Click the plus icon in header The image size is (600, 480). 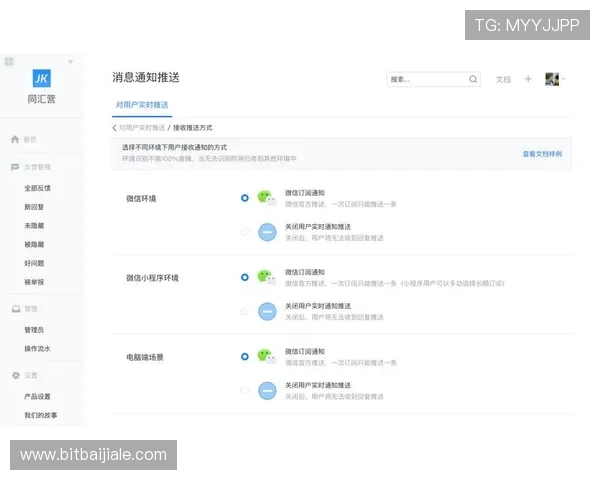pyautogui.click(x=528, y=79)
